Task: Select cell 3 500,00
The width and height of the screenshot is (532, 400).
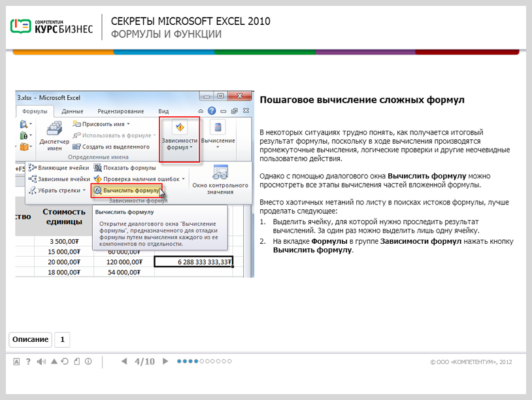Action: point(64,242)
